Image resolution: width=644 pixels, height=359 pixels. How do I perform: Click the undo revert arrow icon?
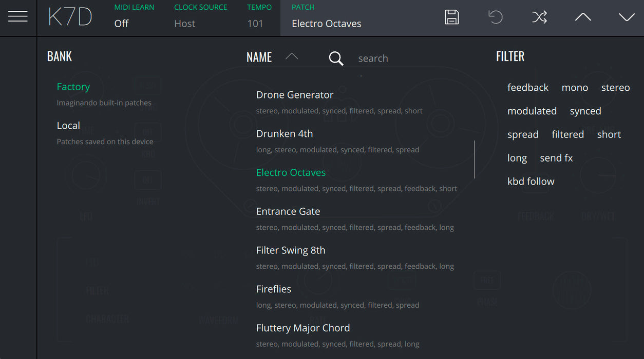(495, 17)
